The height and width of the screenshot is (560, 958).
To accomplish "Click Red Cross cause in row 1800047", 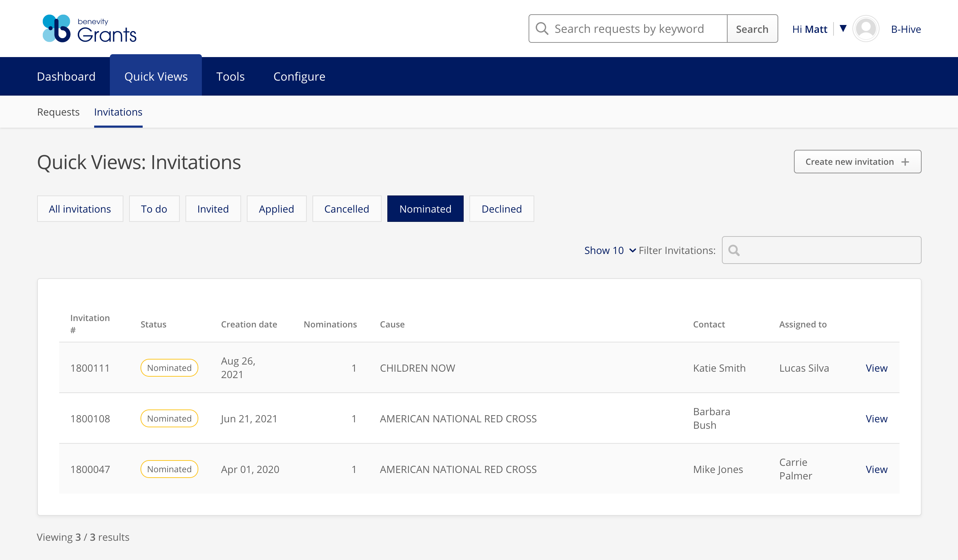I will tap(458, 469).
